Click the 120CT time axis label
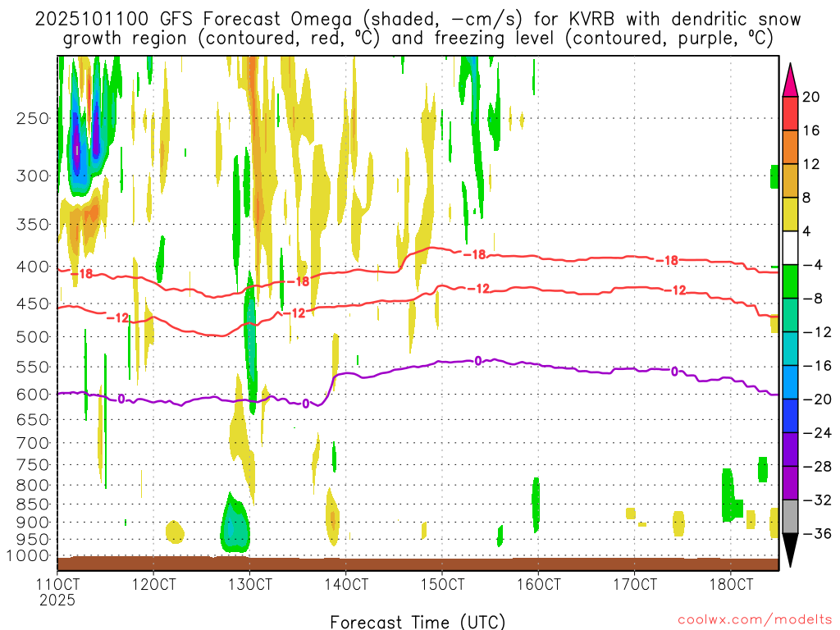 tap(153, 584)
